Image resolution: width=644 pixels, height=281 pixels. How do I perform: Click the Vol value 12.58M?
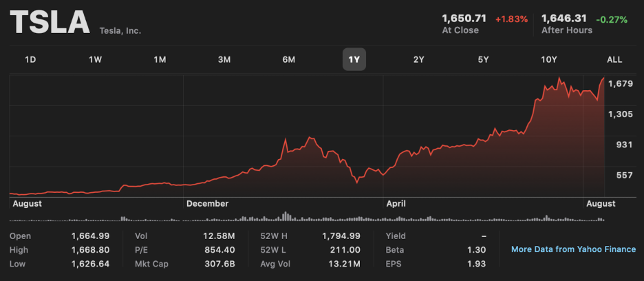point(219,236)
